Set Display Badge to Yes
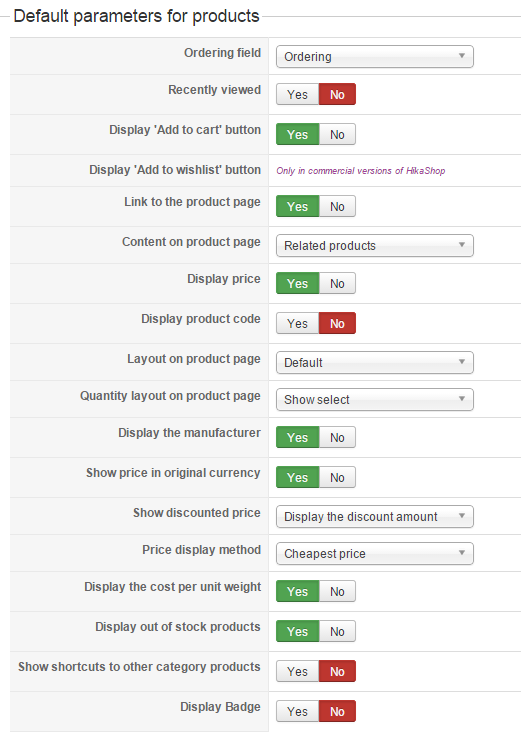The image size is (521, 735). tap(297, 712)
